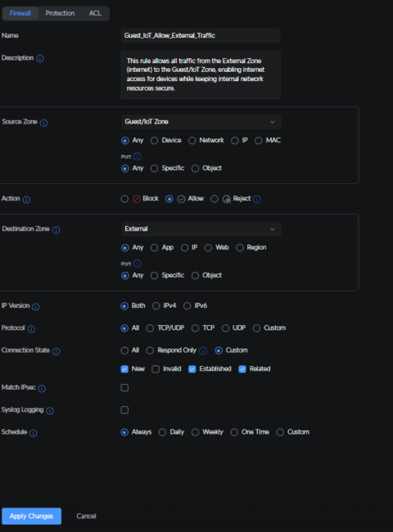Select Specific source port option
The image size is (393, 532).
click(155, 169)
